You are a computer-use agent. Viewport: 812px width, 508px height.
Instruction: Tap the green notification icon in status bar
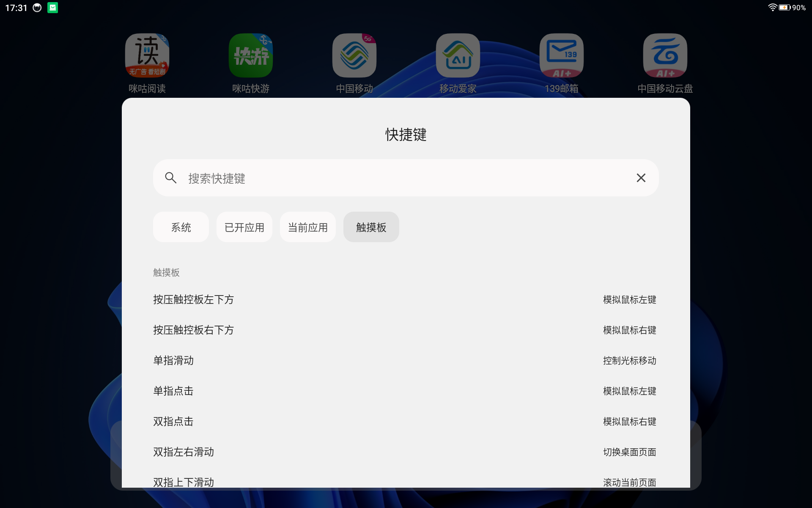(53, 8)
